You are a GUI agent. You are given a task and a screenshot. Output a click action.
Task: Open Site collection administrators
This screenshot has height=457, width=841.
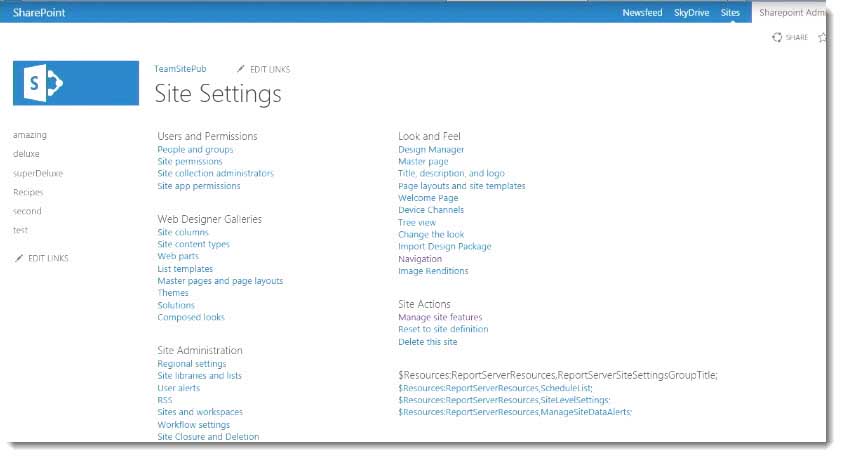coord(216,173)
